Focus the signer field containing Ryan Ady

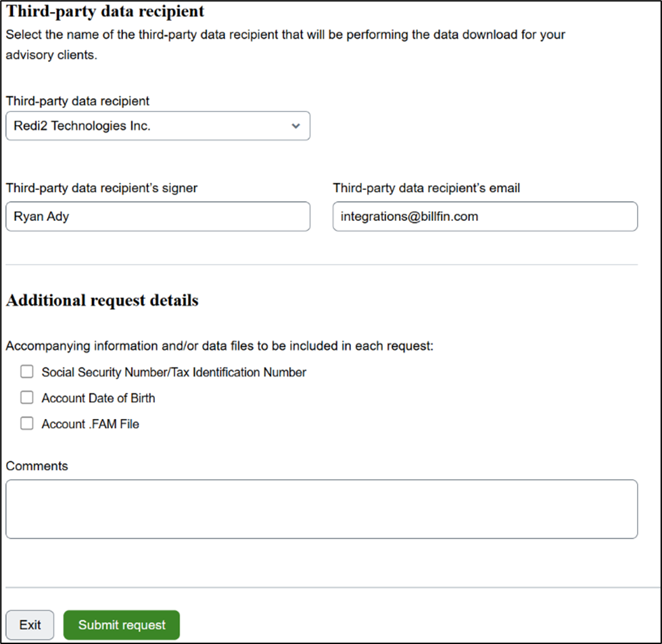coord(158,216)
